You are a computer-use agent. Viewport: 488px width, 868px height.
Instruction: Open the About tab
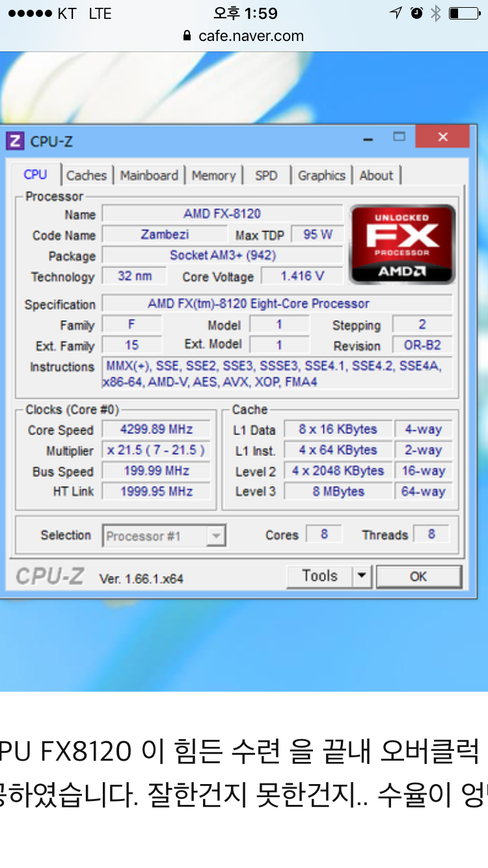(x=376, y=176)
